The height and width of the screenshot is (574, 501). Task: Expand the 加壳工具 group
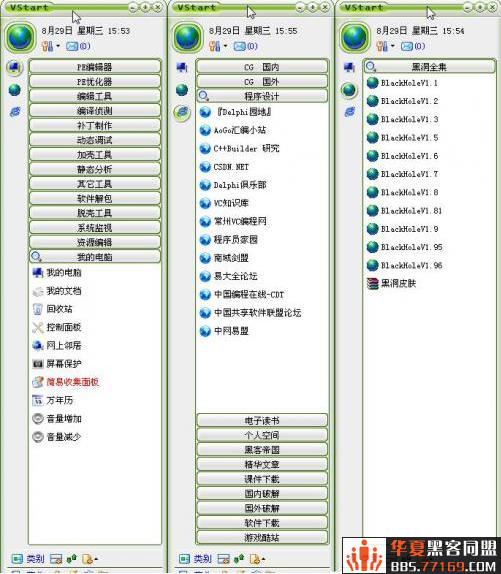[95, 155]
